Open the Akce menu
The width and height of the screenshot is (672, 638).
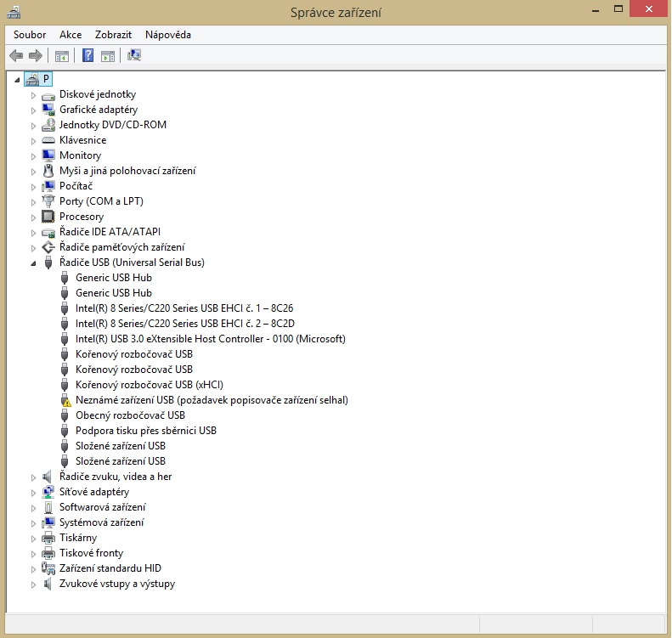71,35
